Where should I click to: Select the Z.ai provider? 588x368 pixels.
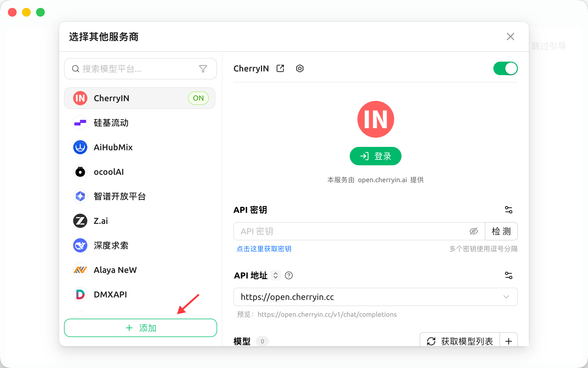(140, 221)
